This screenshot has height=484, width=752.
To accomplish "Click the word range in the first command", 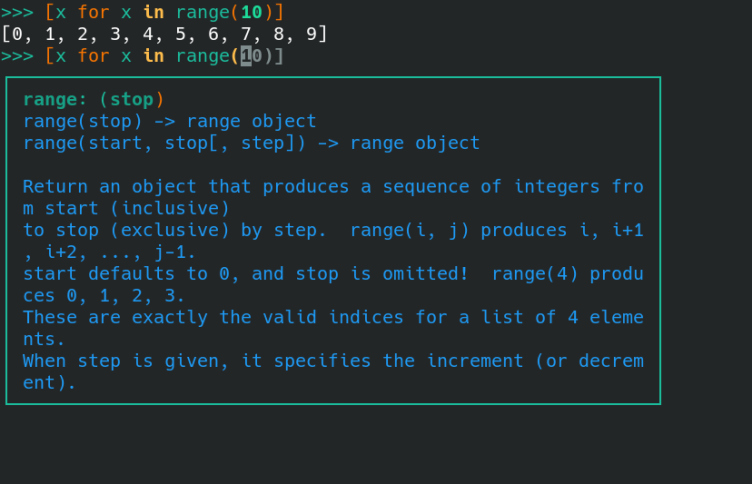I will coord(203,12).
